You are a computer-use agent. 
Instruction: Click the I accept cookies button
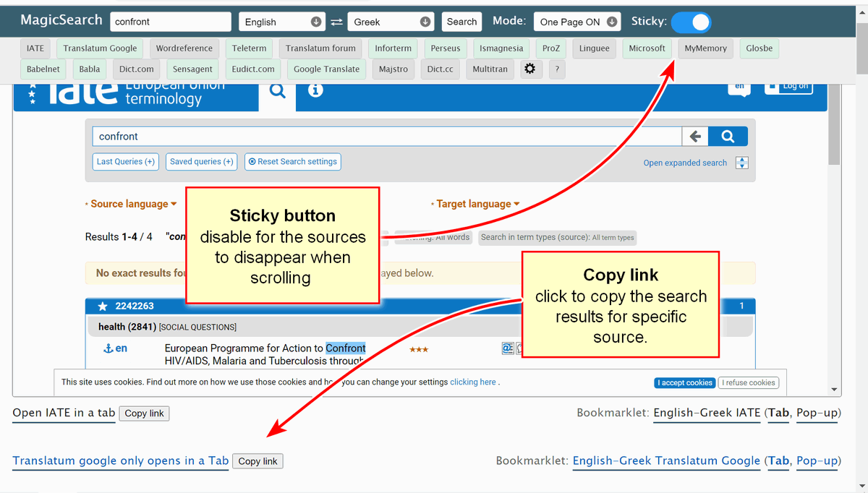(684, 382)
